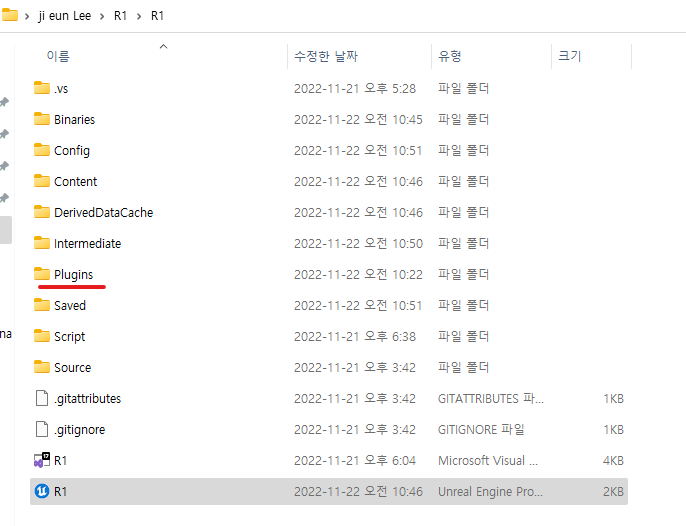Expand the chevron before ji eun Lee
The height and width of the screenshot is (526, 686).
(27, 16)
